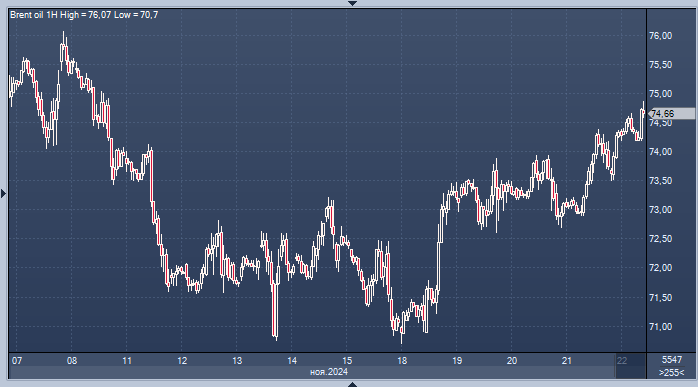Select date 07 on time axis
This screenshot has width=698, height=387.
pos(17,361)
